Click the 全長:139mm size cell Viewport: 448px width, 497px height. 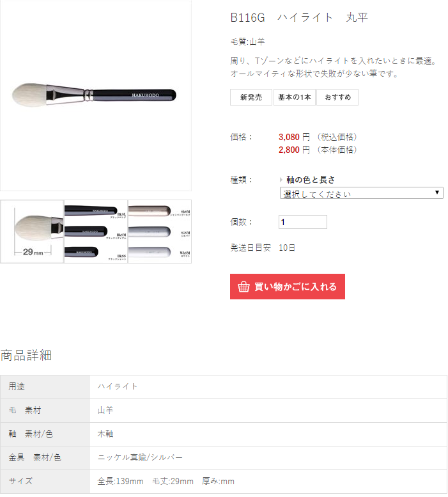(268, 481)
